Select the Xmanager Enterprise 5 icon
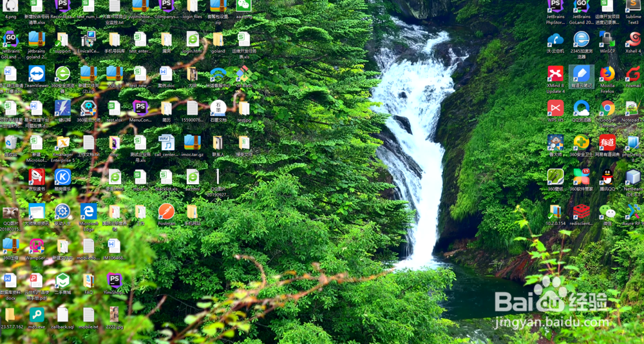Image resolution: width=644 pixels, height=344 pixels. (63, 142)
